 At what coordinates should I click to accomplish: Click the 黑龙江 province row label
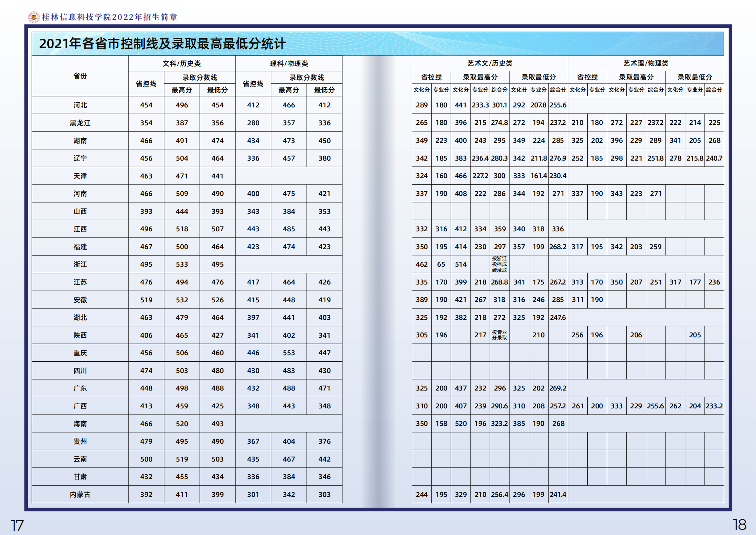click(x=80, y=123)
